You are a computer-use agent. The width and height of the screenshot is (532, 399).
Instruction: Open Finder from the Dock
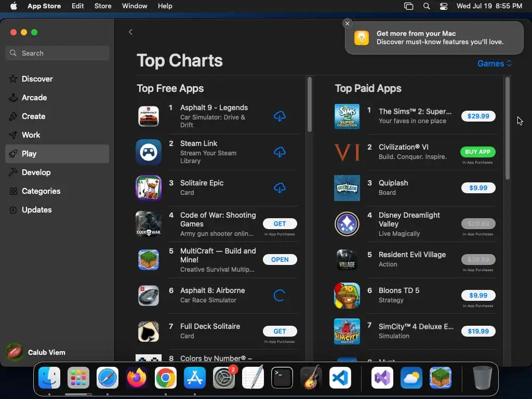(x=49, y=378)
